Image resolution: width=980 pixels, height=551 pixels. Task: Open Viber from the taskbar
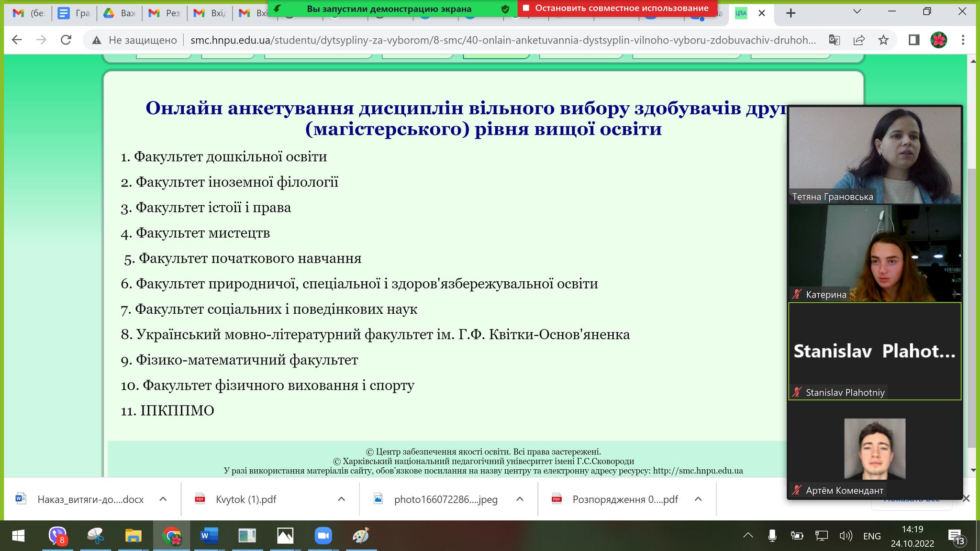[57, 536]
